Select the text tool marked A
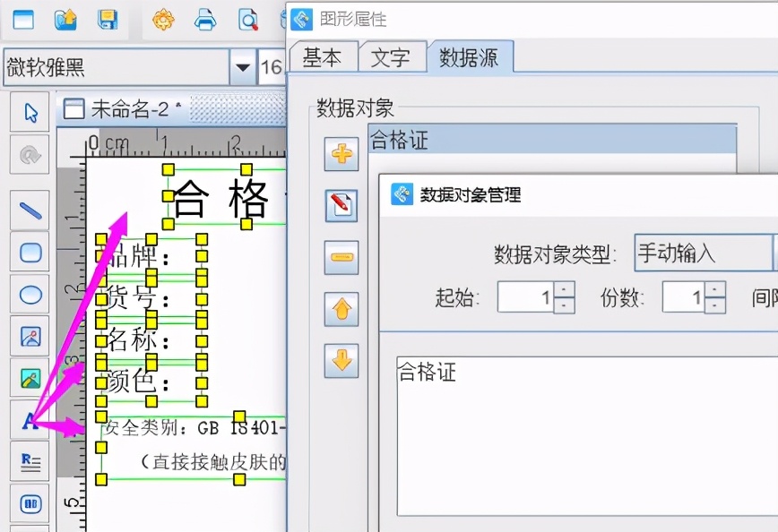The width and height of the screenshot is (778, 532). (x=29, y=420)
